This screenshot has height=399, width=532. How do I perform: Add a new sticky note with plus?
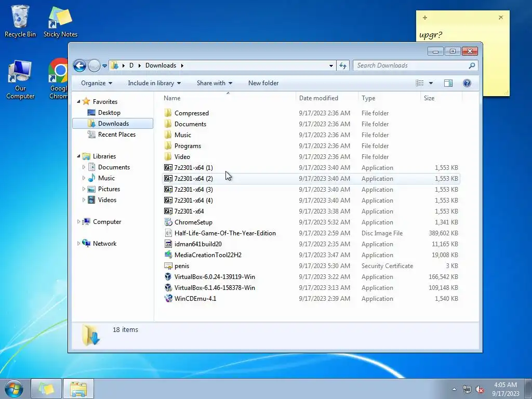pos(425,18)
